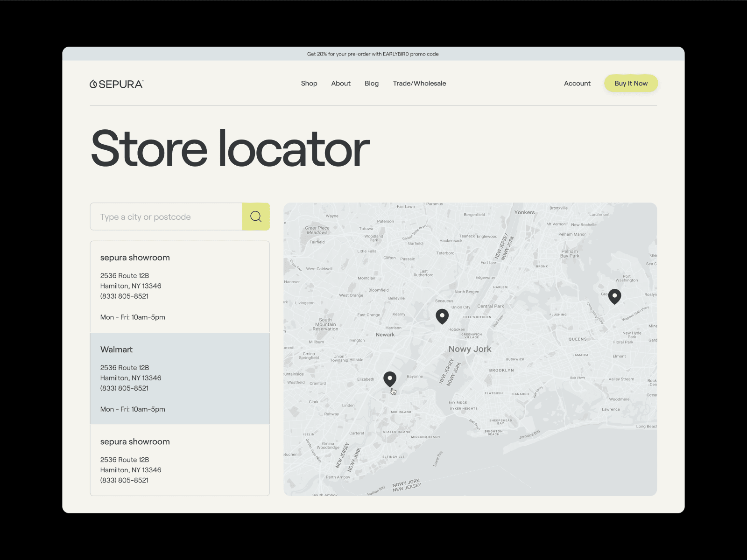Click the map pin near Port Washington
This screenshot has width=747, height=560.
(615, 296)
